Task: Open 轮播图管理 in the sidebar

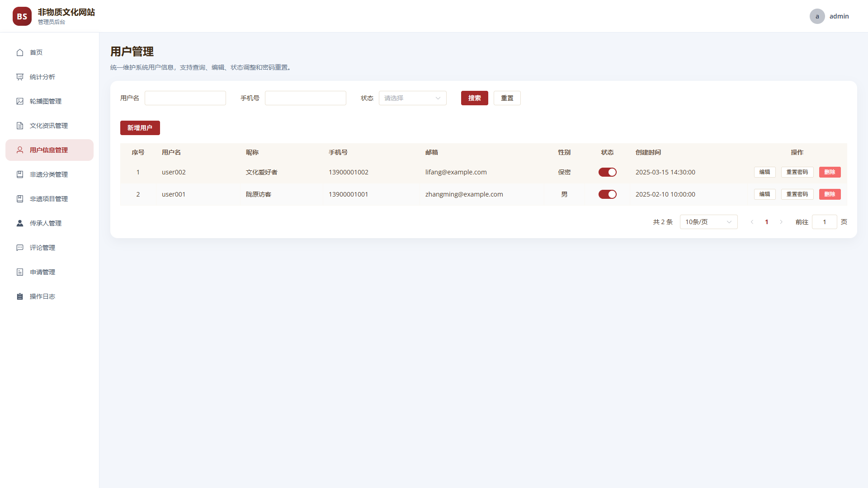Action: pos(49,101)
